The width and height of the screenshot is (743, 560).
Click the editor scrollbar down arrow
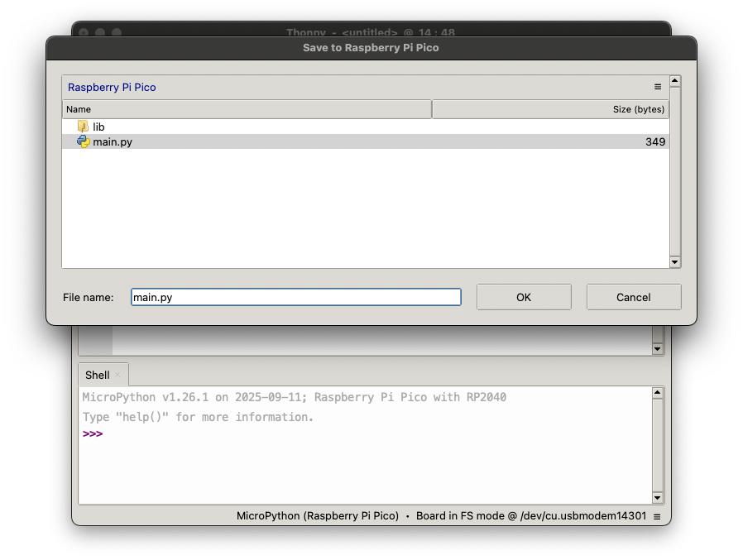[x=658, y=349]
